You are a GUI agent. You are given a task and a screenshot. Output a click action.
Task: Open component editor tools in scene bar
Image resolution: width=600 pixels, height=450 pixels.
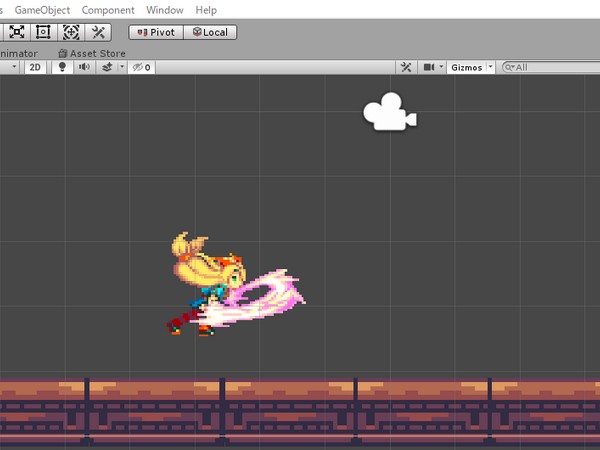[406, 67]
